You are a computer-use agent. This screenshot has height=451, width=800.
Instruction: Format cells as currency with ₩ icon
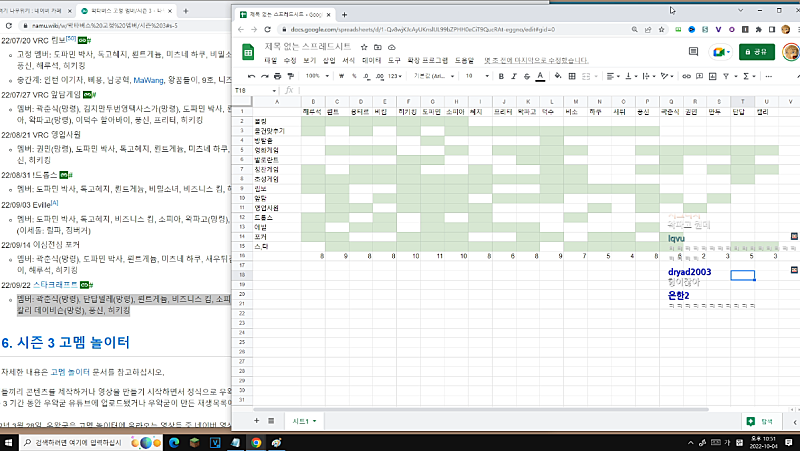pos(341,76)
